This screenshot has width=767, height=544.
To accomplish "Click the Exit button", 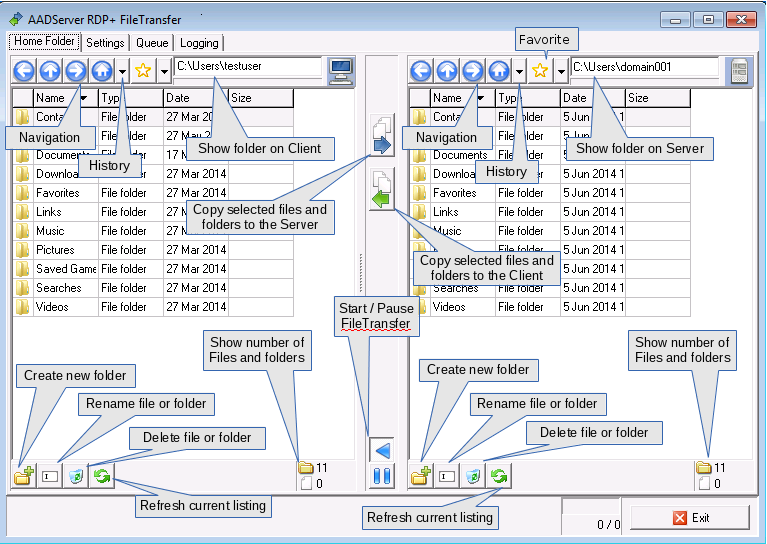I will point(690,517).
